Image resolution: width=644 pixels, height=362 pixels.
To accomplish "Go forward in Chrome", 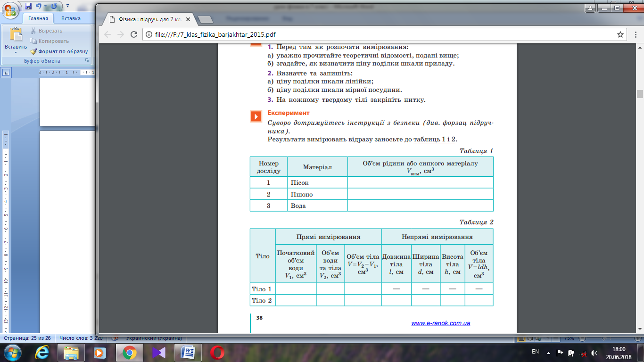I will [x=121, y=34].
